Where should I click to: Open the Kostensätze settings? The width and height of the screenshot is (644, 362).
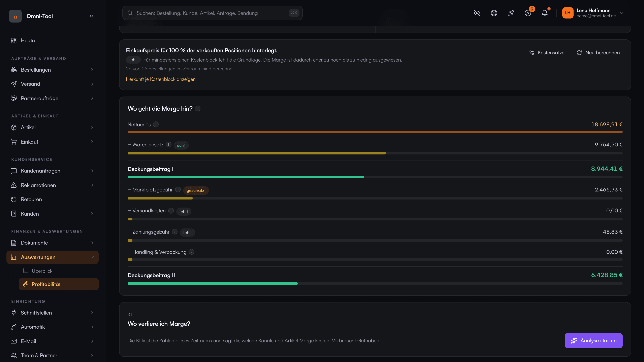547,52
